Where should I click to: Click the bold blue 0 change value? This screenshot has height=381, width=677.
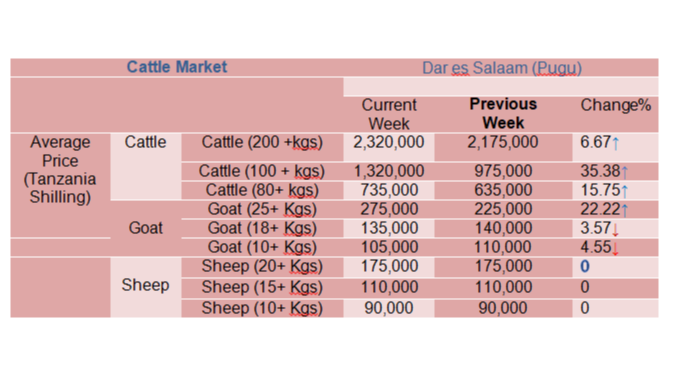585,267
